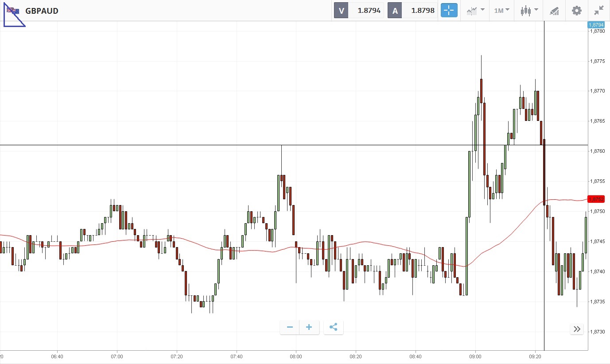
Task: Click the 1,8740 price axis label
Action: (598, 271)
